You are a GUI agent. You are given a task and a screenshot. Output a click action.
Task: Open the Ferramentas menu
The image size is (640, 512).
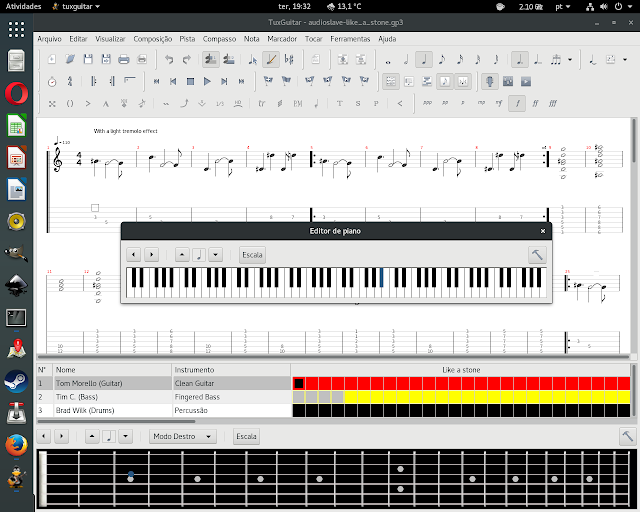pos(350,39)
